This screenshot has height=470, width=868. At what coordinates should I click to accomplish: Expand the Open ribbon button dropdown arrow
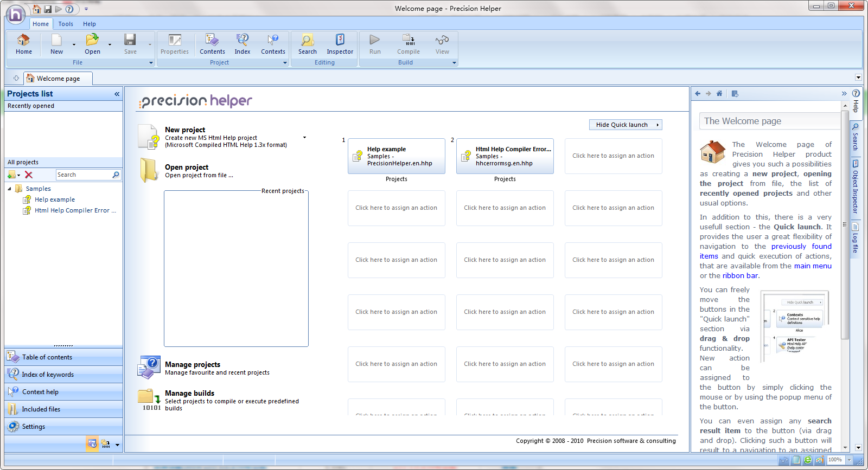tap(110, 44)
